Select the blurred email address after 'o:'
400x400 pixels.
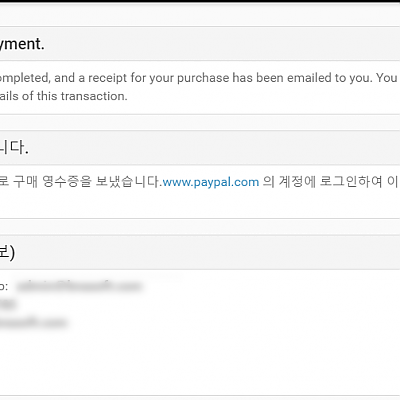79,286
